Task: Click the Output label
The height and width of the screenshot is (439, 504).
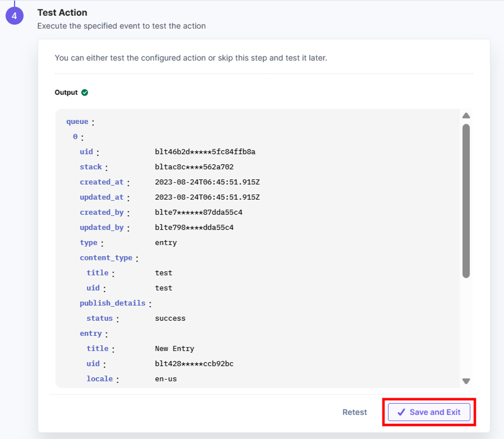Action: (x=66, y=92)
